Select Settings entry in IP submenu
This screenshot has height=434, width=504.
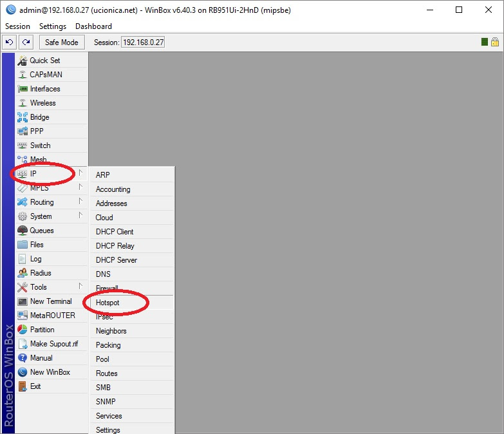click(x=132, y=429)
